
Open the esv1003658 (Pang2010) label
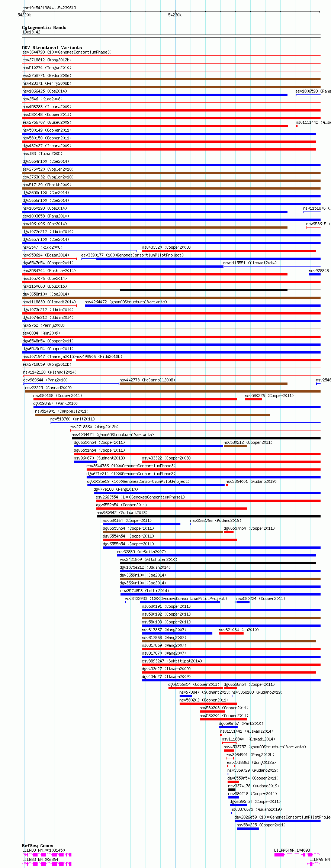tap(46, 216)
